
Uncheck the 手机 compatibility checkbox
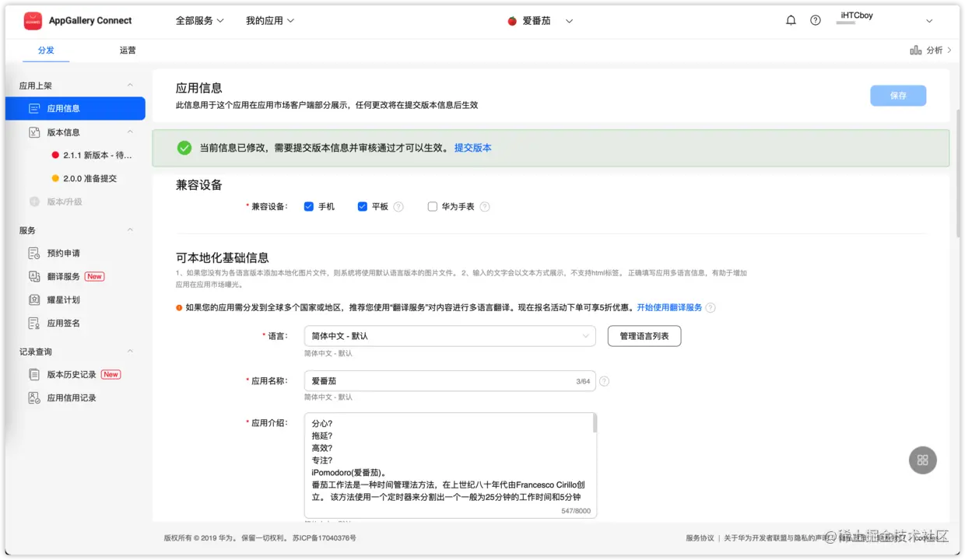pyautogui.click(x=309, y=207)
